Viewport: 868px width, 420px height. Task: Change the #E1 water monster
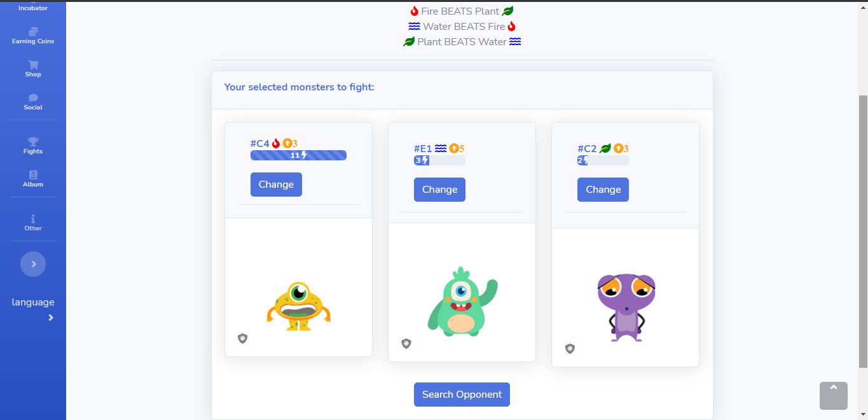click(x=439, y=190)
